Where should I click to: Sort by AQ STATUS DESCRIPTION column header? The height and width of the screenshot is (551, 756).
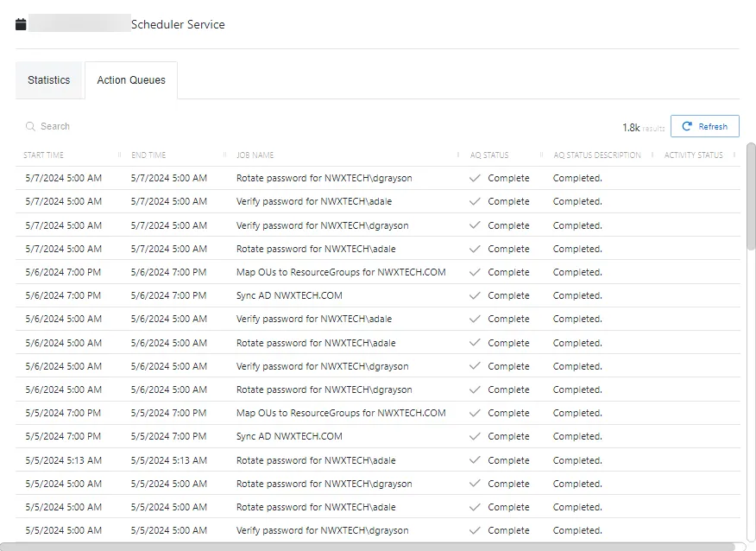click(x=597, y=155)
